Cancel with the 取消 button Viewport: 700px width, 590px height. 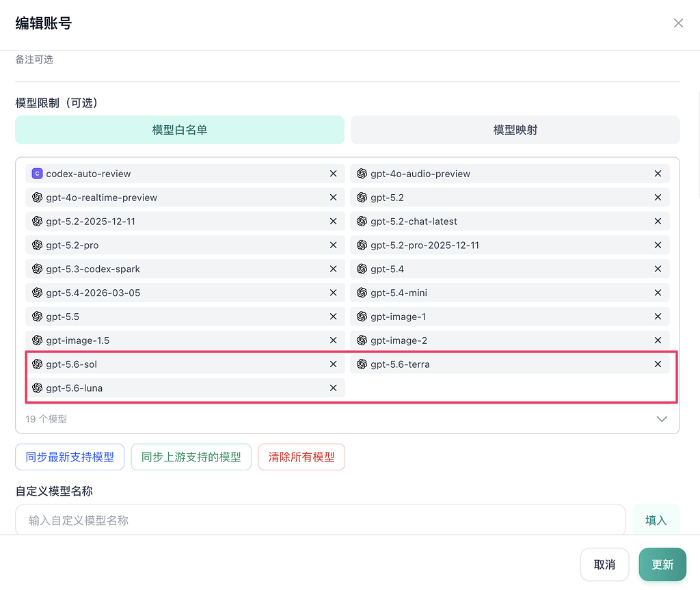tap(604, 565)
